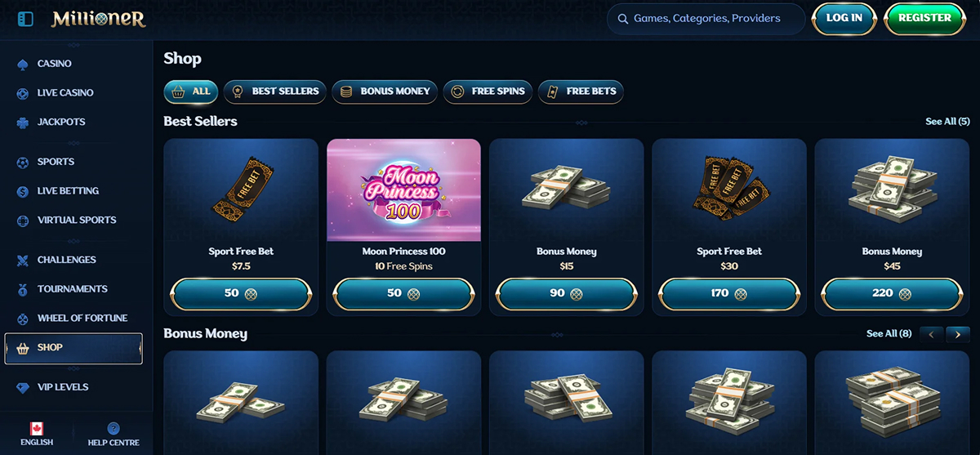Buy Sport Free Bet $7.5 for 50
Screen dimensions: 980x455
coord(241,293)
